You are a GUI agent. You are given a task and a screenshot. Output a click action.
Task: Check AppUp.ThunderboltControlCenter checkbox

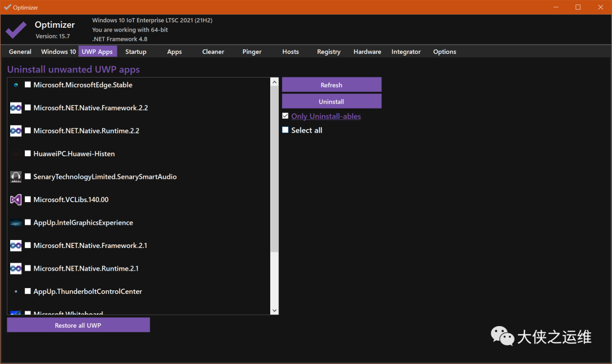coord(28,291)
